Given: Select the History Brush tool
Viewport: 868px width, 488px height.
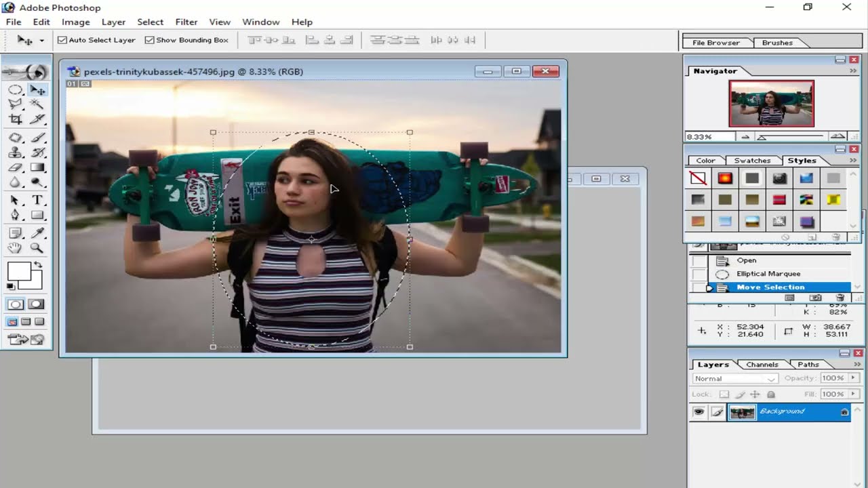Looking at the screenshot, I should [37, 152].
